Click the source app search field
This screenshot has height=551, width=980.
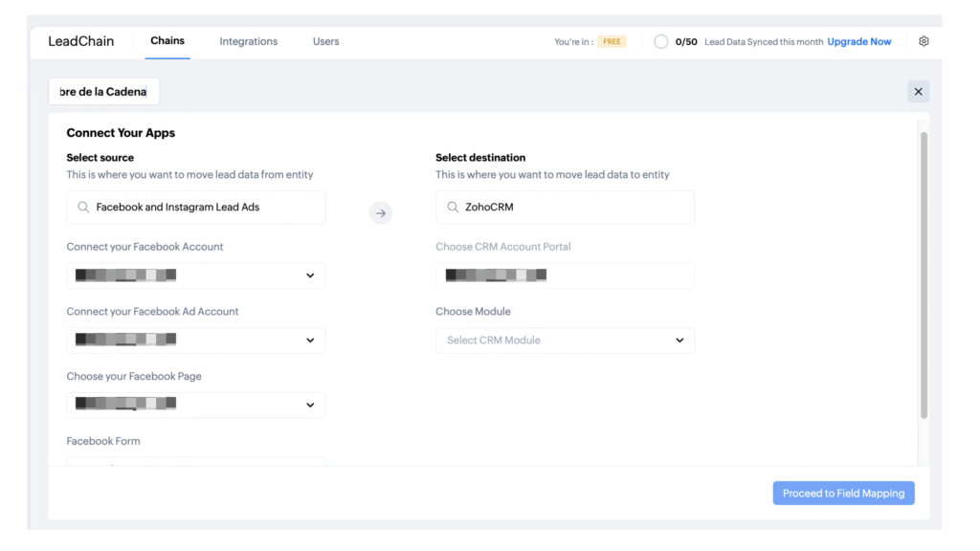click(195, 208)
